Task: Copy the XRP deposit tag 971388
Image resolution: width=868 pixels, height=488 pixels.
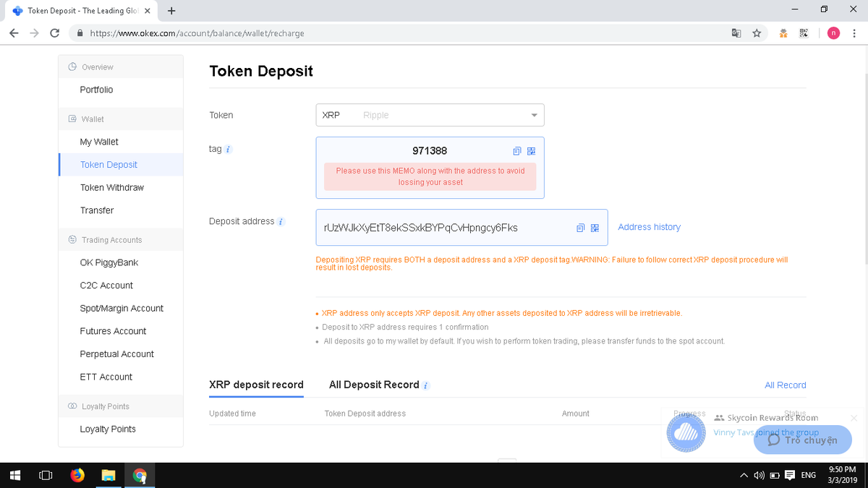Action: [x=517, y=151]
